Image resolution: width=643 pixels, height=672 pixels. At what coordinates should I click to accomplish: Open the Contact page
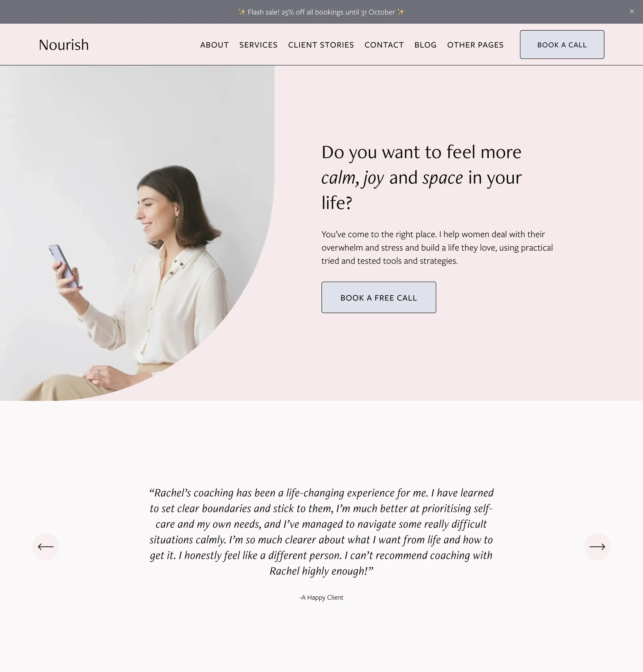pyautogui.click(x=384, y=45)
